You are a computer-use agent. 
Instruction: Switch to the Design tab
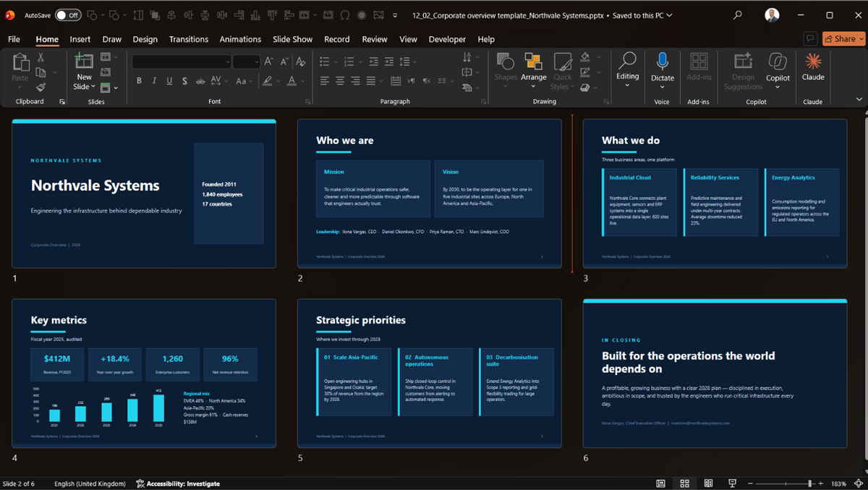click(x=145, y=39)
